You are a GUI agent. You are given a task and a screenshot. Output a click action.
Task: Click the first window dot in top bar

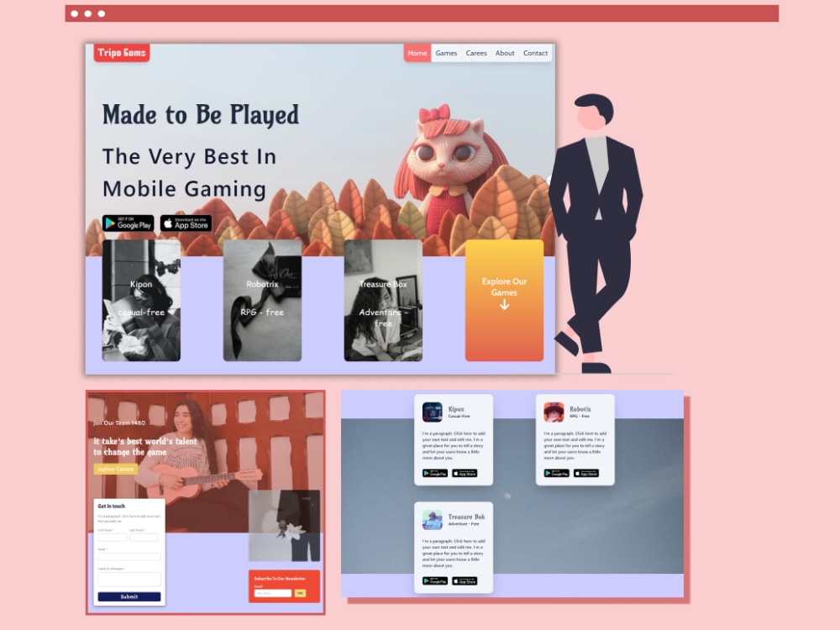[x=75, y=14]
